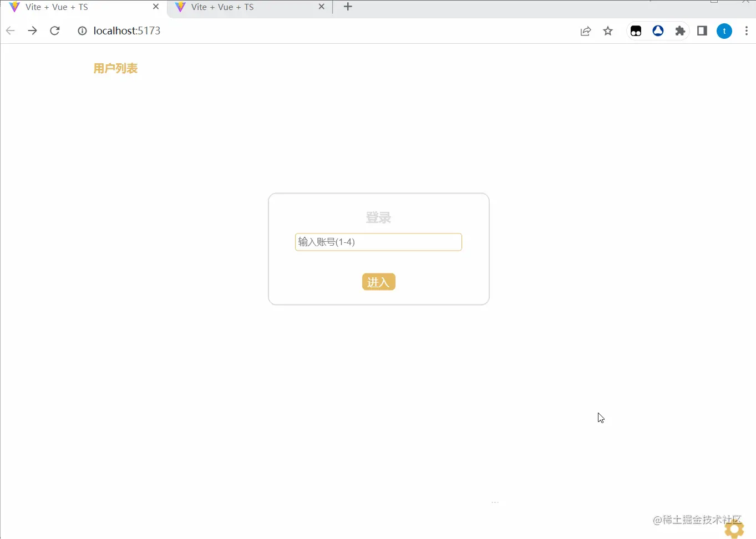This screenshot has height=539, width=756.
Task: Open the Extensions puzzle piece menu
Action: click(680, 31)
